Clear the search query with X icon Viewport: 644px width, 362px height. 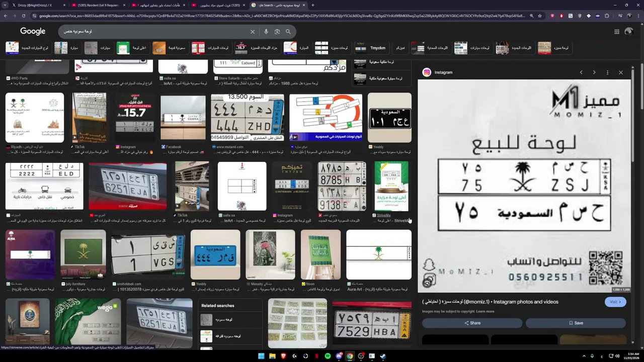pyautogui.click(x=253, y=32)
